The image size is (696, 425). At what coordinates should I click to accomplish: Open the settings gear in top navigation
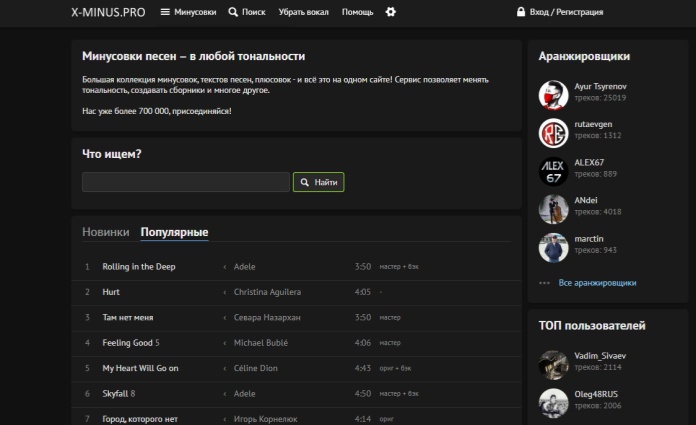click(x=390, y=12)
